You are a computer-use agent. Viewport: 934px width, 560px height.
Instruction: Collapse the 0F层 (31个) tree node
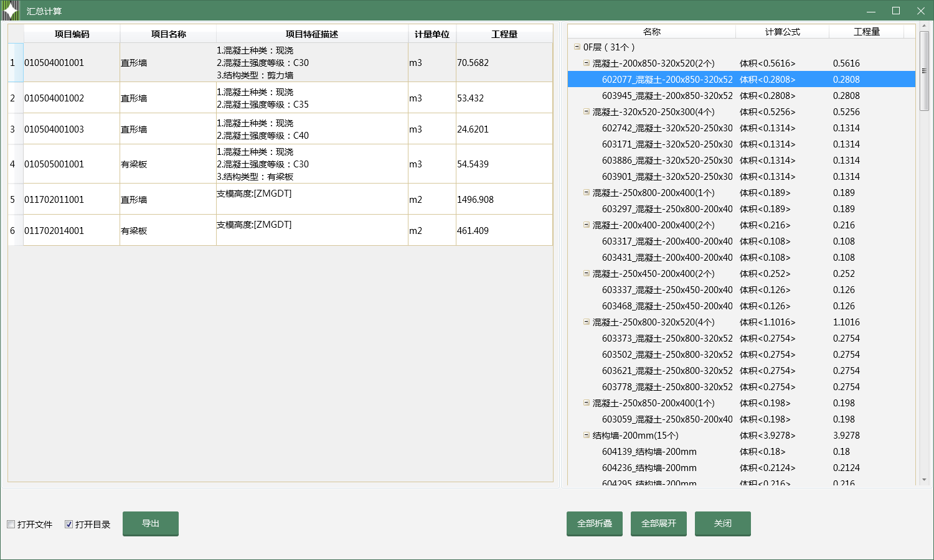(x=577, y=47)
